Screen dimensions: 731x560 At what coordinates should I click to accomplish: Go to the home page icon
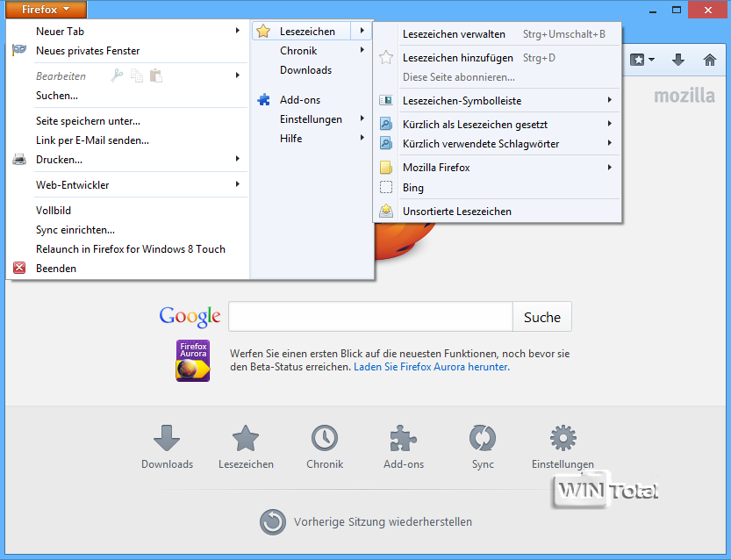[710, 60]
